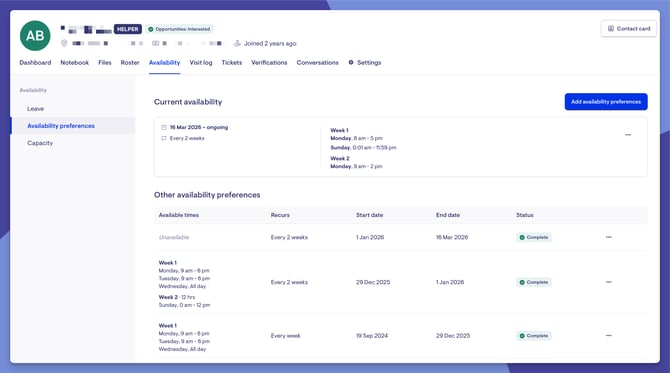Click Complete status in the Unavailable row
The width and height of the screenshot is (670, 373).
pyautogui.click(x=534, y=237)
